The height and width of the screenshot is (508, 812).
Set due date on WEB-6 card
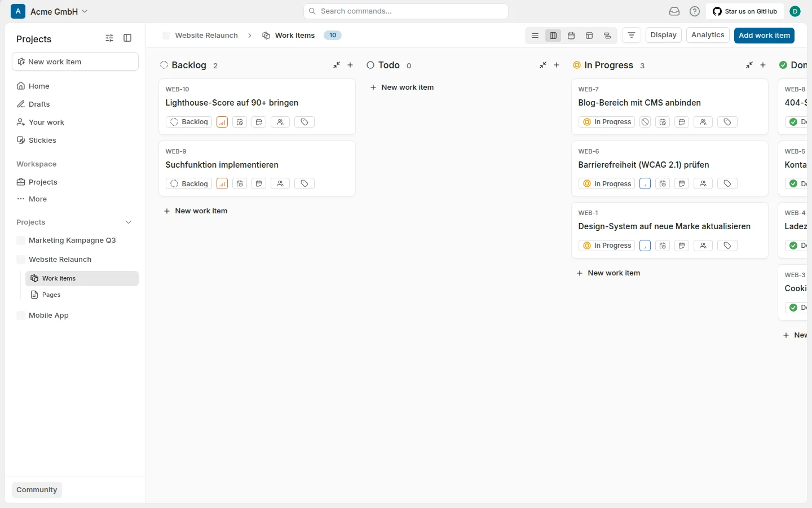[x=682, y=184]
